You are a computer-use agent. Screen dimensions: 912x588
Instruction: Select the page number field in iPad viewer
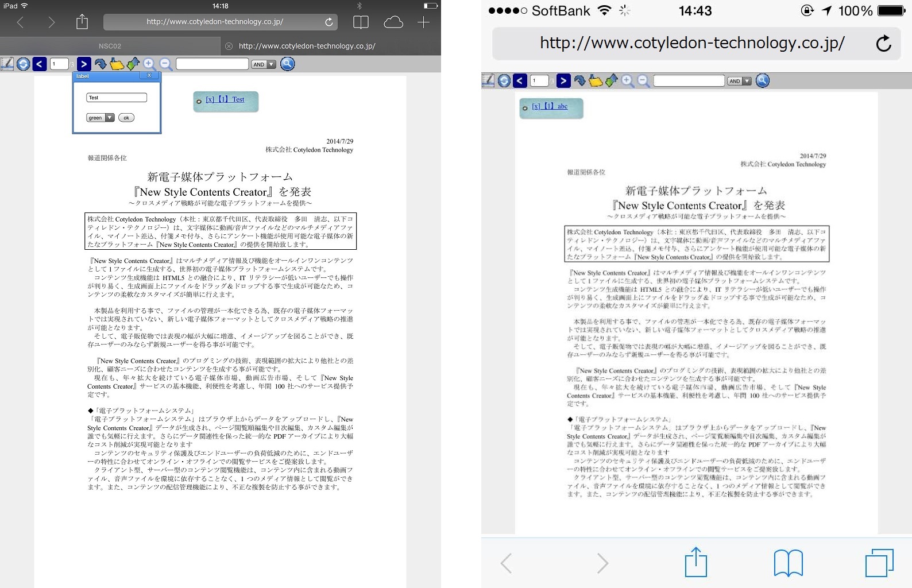tap(59, 64)
